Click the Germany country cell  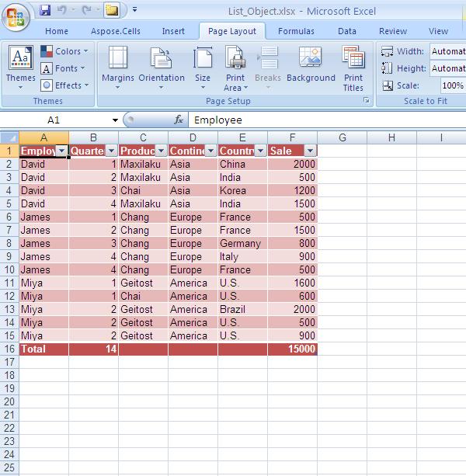point(242,244)
